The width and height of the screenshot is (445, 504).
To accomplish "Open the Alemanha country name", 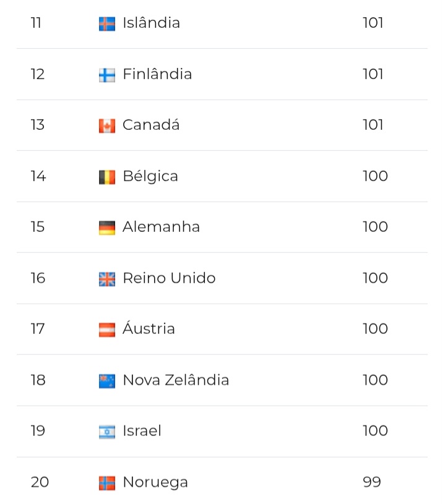I will point(161,227).
